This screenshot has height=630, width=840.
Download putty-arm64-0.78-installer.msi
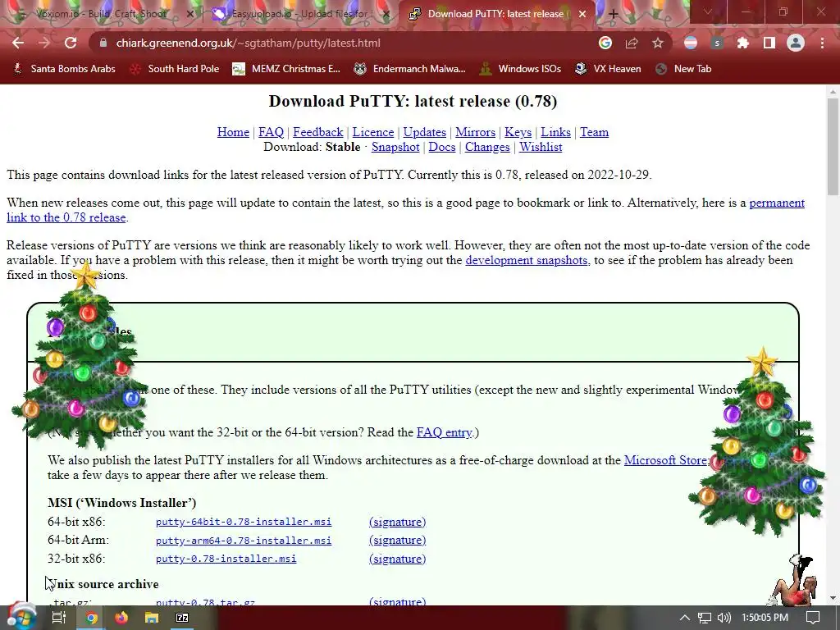pos(244,541)
